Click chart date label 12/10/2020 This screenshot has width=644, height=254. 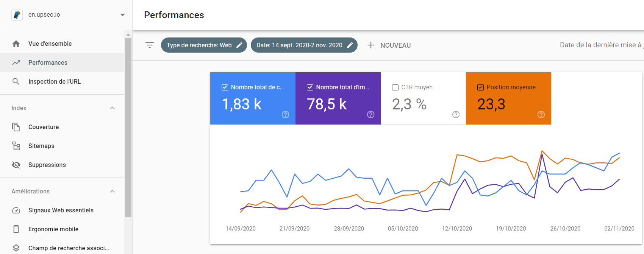click(457, 229)
